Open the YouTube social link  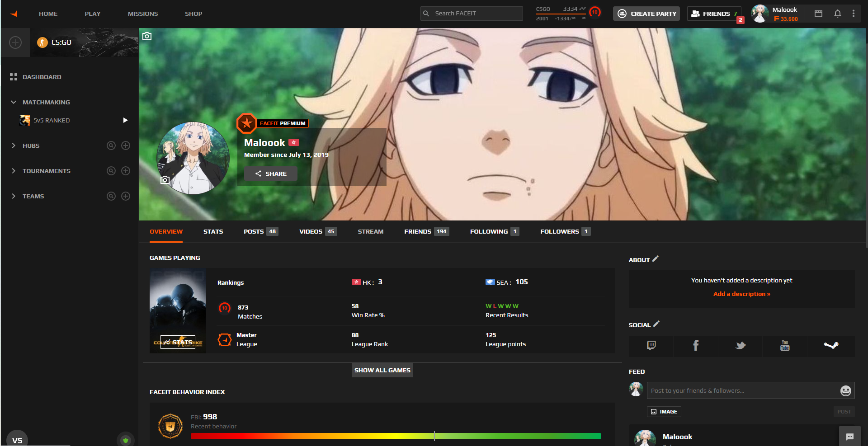click(785, 346)
